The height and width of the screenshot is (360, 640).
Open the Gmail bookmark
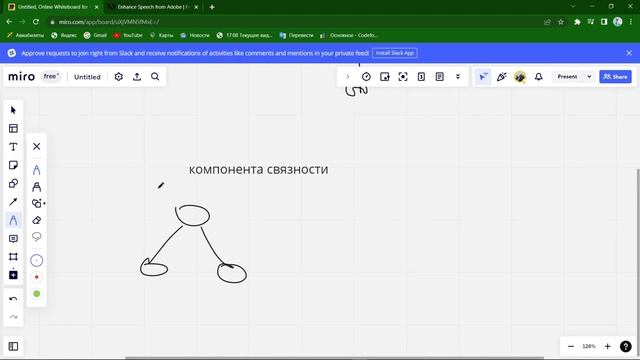coord(96,36)
